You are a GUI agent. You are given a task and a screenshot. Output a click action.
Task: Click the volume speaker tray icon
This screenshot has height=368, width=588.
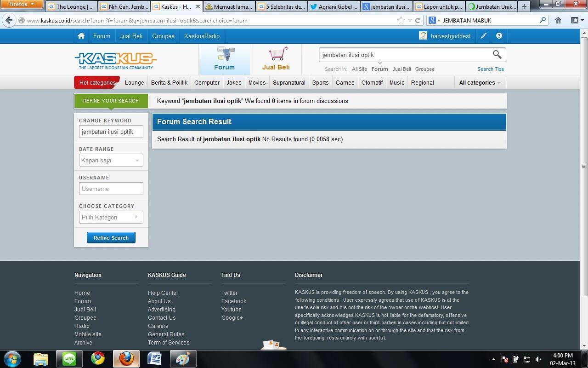click(538, 359)
